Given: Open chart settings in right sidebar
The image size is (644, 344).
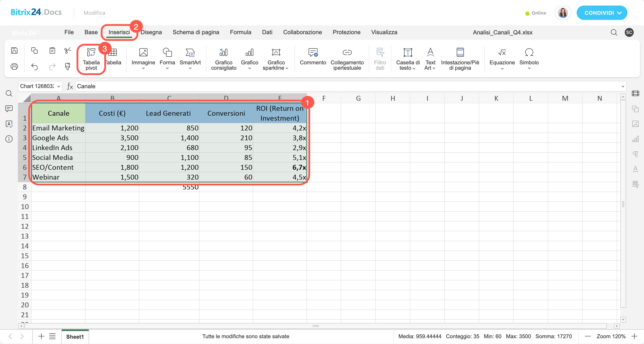Looking at the screenshot, I should [x=635, y=139].
